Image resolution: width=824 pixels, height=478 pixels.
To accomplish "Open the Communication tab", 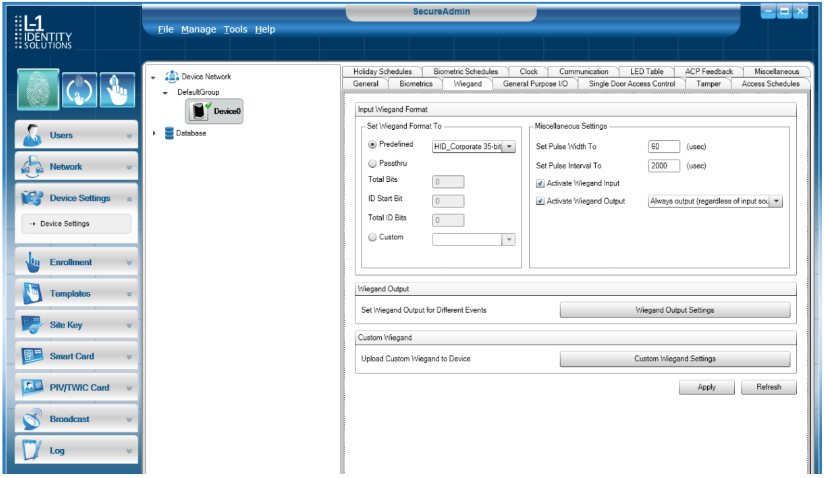I will pyautogui.click(x=583, y=71).
